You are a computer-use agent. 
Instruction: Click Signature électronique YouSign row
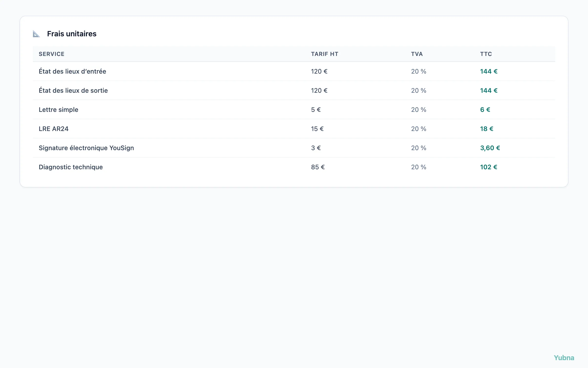[294, 148]
